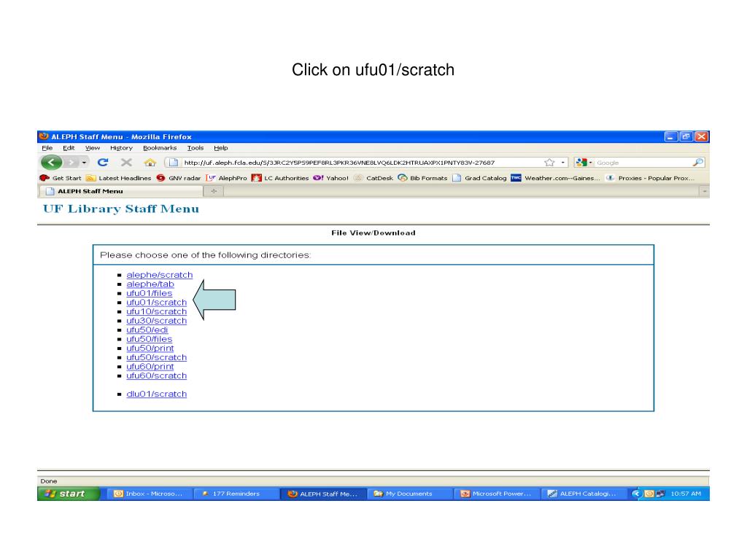This screenshot has height=560, width=747.
Task: Open the CatDesk bookmark
Action: [373, 178]
